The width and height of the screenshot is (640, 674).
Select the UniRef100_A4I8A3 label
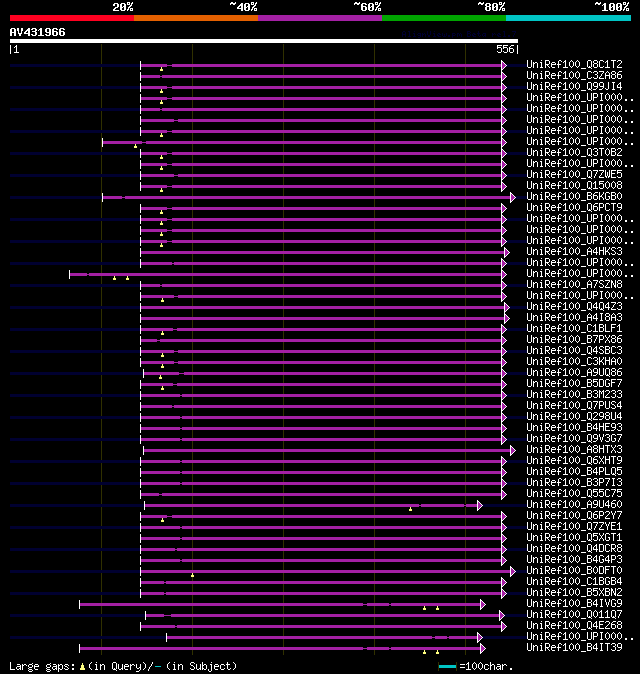point(574,318)
